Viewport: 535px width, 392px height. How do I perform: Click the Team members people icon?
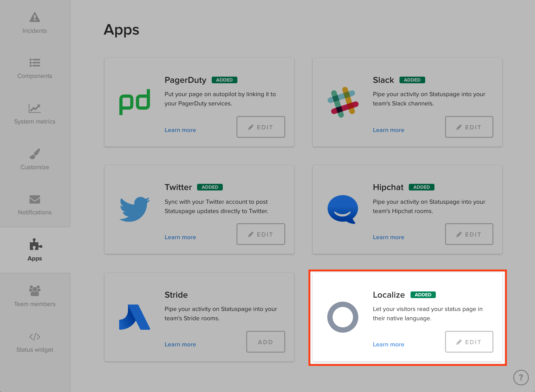click(35, 291)
